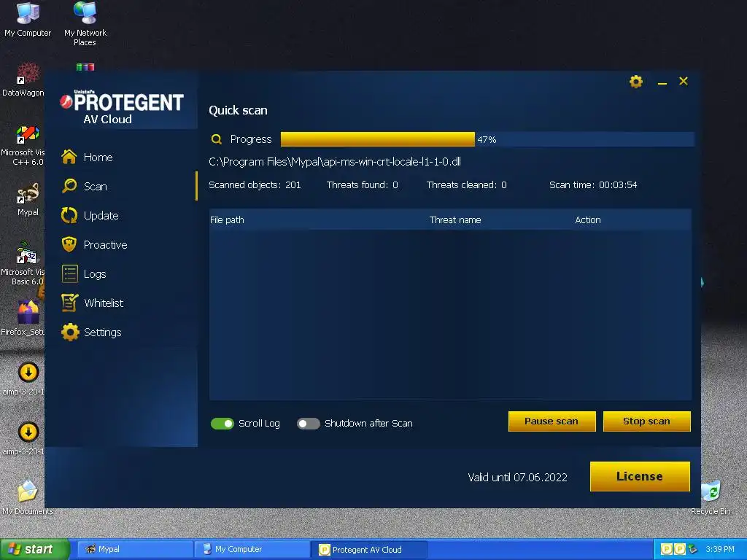Click the 3:39 PM taskbar clock
The image size is (747, 560).
coord(720,550)
